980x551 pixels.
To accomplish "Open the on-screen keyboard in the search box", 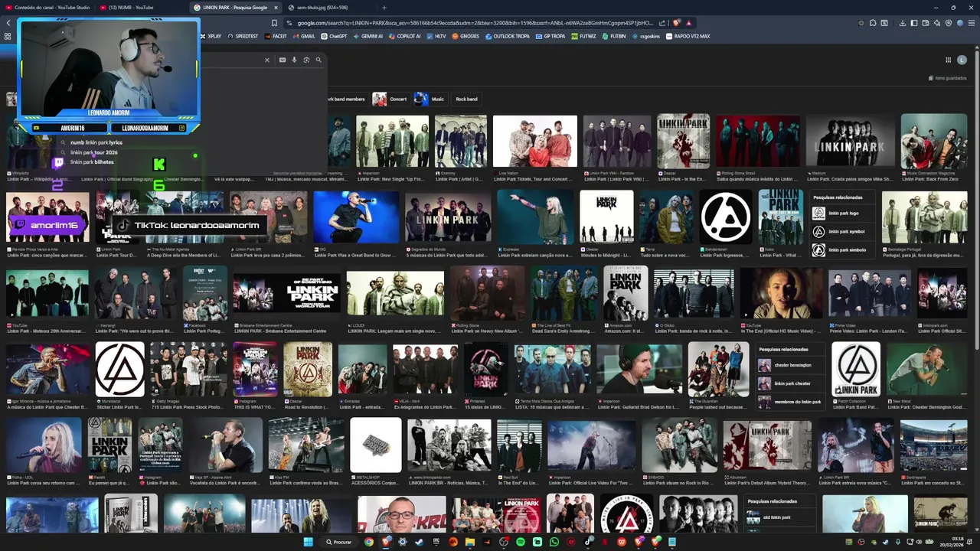I will (283, 60).
